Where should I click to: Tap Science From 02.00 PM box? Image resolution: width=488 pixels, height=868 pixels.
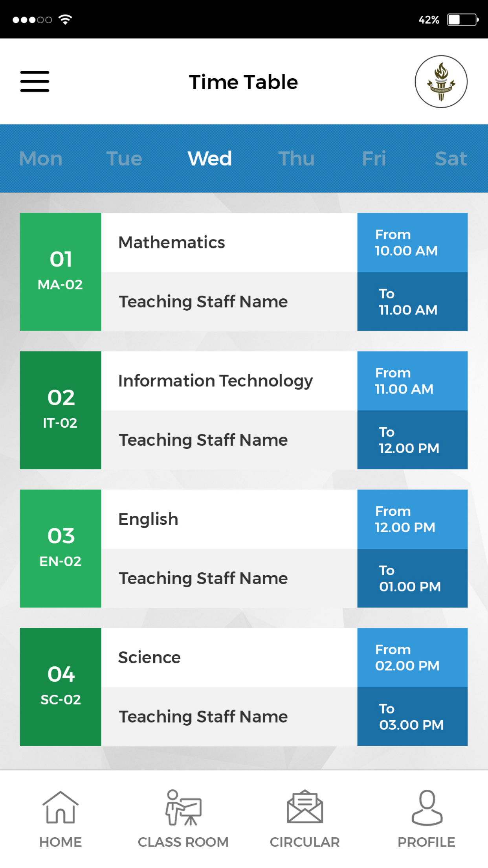point(413,658)
